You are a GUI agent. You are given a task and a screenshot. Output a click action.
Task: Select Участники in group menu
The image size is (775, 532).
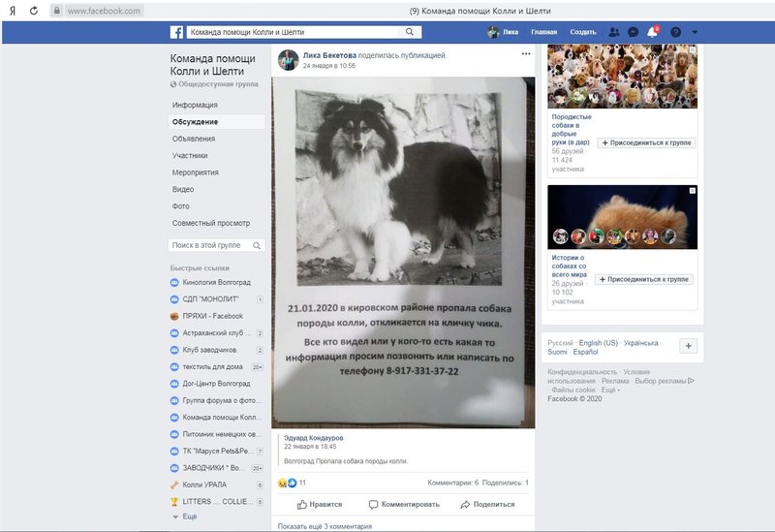coord(190,155)
